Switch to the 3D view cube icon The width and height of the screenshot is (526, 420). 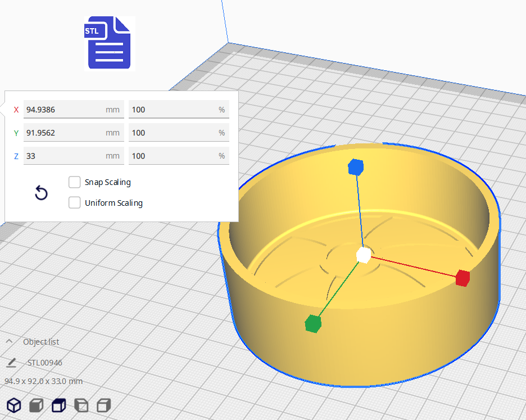pos(14,405)
